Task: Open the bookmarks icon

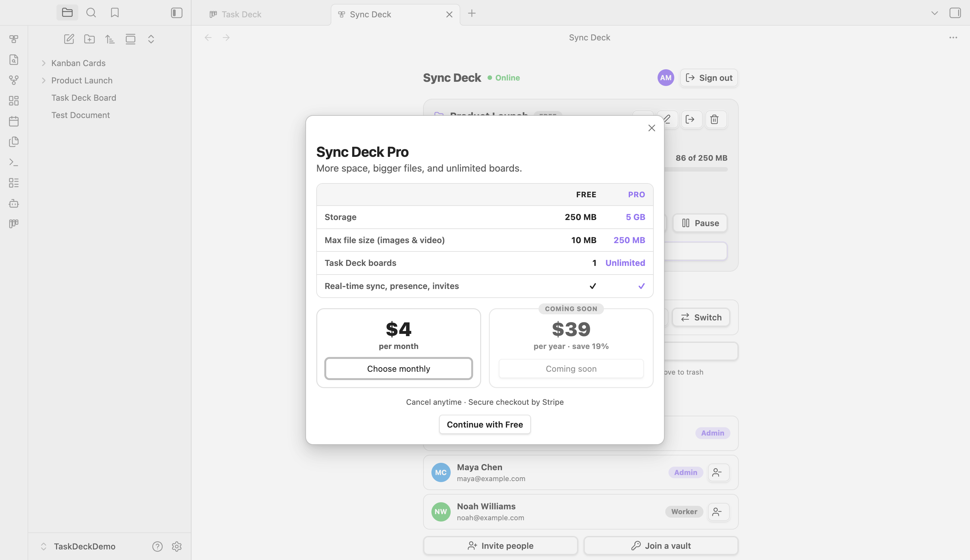Action: 115,13
